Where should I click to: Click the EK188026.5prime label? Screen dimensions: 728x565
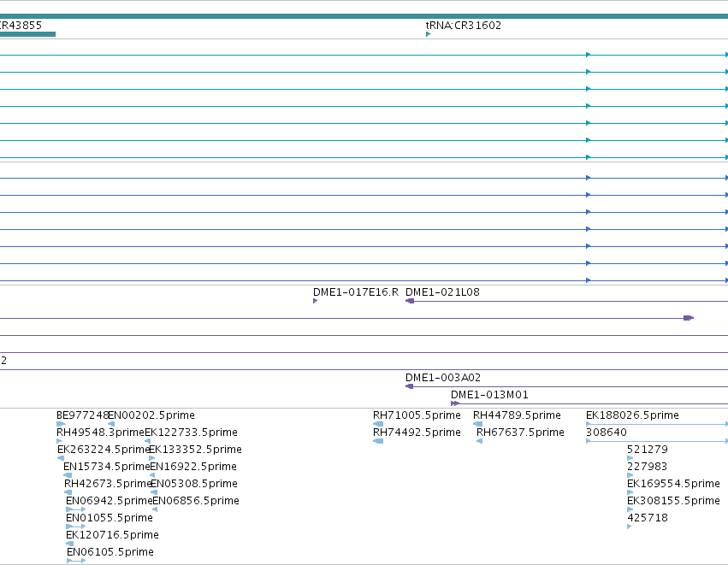click(632, 415)
